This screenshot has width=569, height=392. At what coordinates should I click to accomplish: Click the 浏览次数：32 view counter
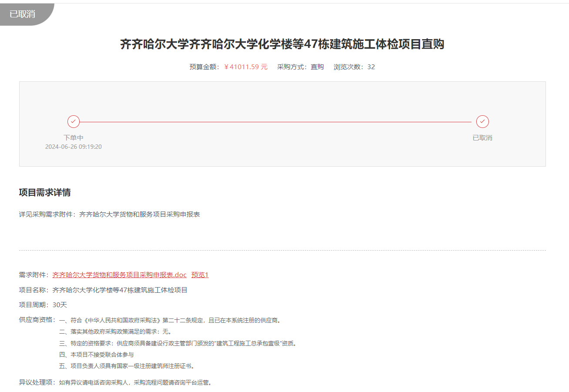[x=354, y=67]
